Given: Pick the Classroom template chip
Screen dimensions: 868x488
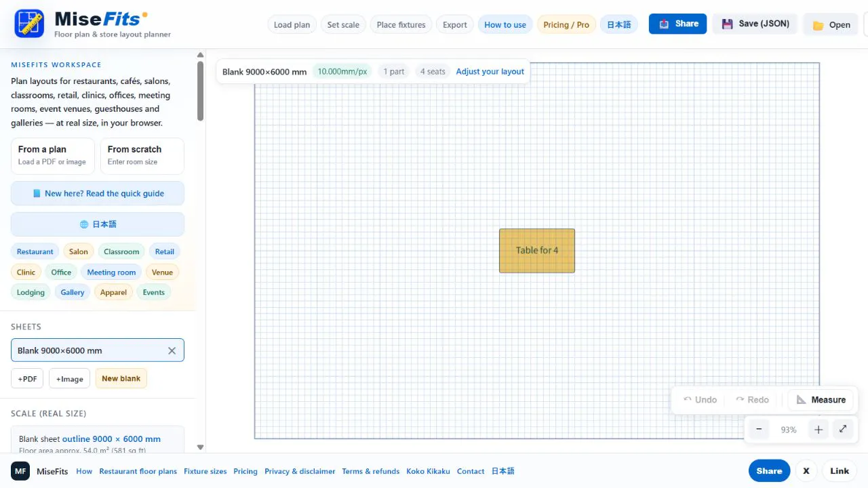Looking at the screenshot, I should [121, 251].
